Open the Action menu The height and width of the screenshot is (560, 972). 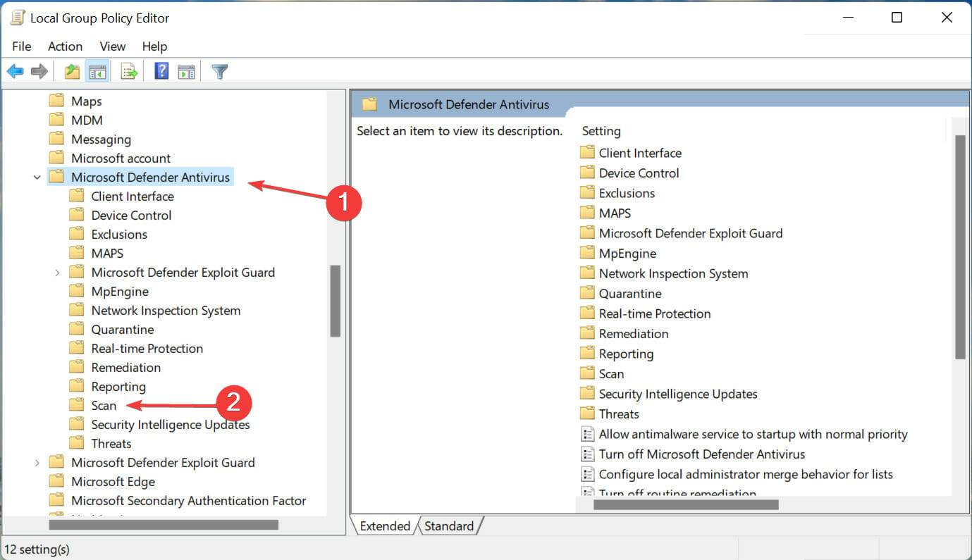[x=65, y=46]
